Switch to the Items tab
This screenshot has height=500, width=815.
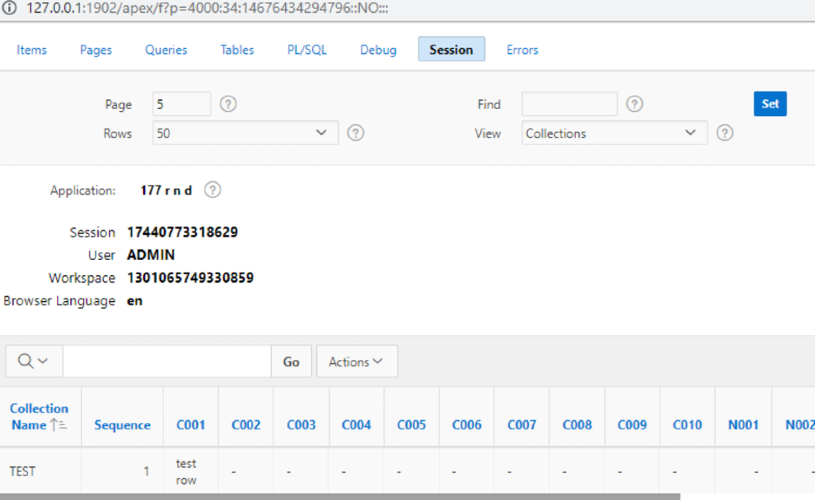[32, 50]
